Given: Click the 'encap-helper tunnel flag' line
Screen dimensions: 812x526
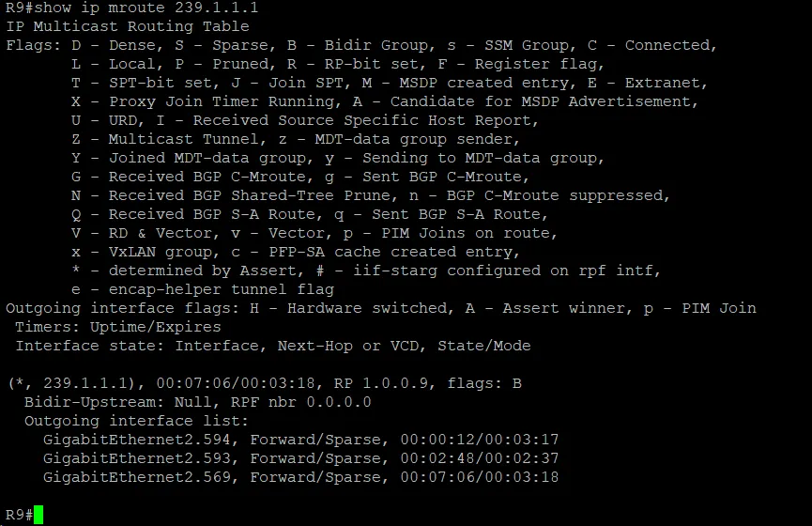Looking at the screenshot, I should [x=203, y=289].
